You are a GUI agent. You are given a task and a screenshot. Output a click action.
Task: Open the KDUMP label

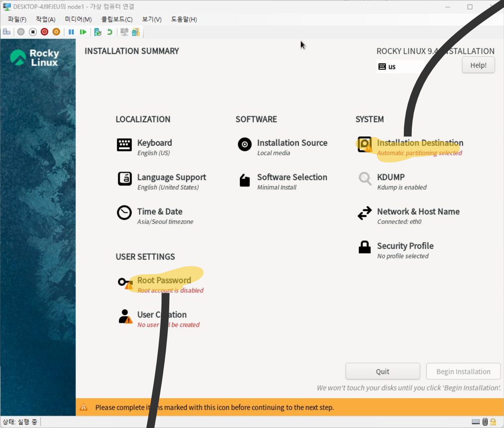coord(391,177)
